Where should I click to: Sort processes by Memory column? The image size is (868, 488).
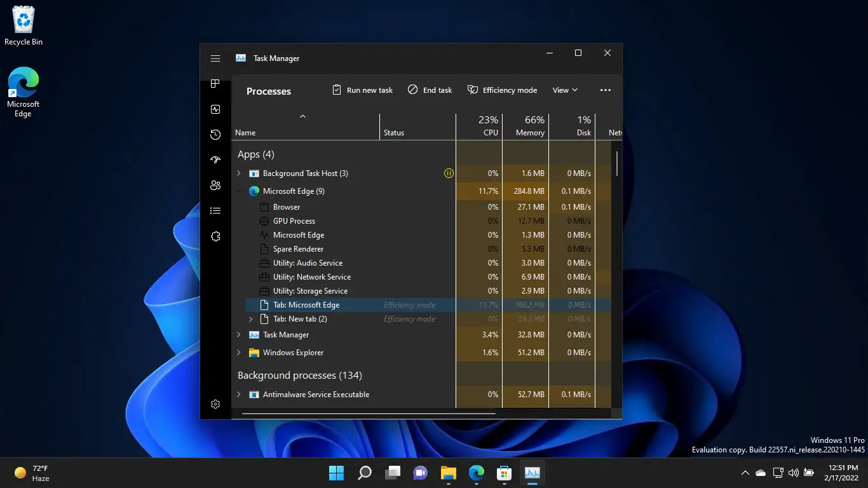point(526,126)
